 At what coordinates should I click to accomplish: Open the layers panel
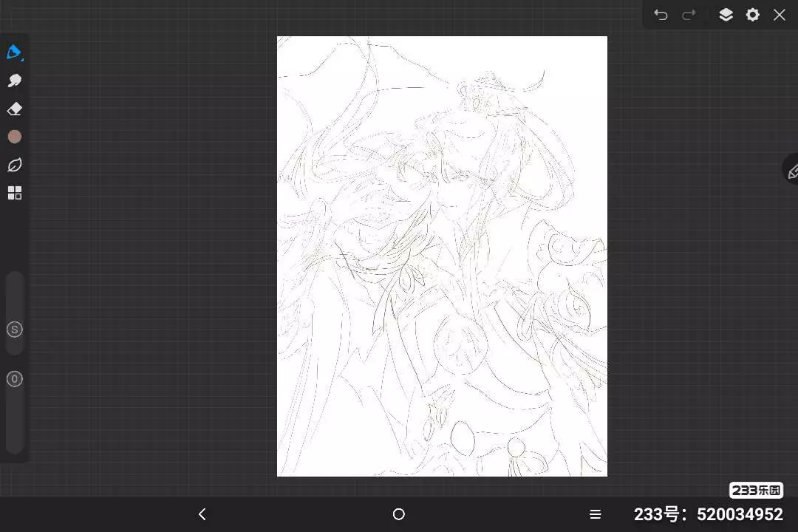(726, 15)
